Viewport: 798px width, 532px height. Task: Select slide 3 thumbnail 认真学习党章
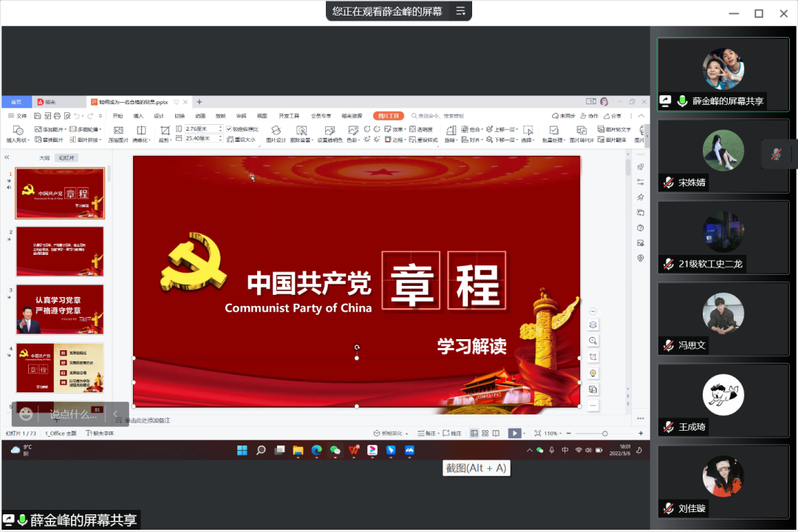(x=60, y=310)
